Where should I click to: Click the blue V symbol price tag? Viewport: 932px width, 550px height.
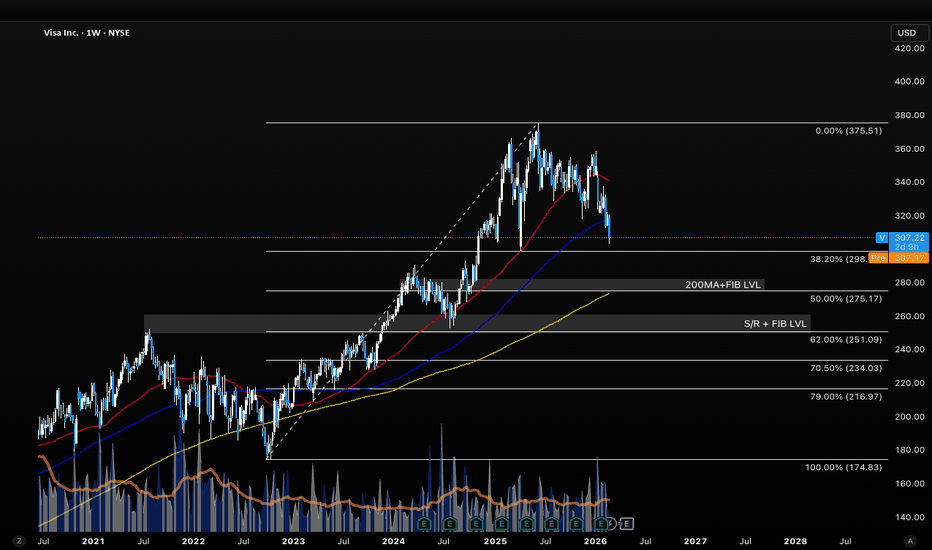(x=881, y=237)
